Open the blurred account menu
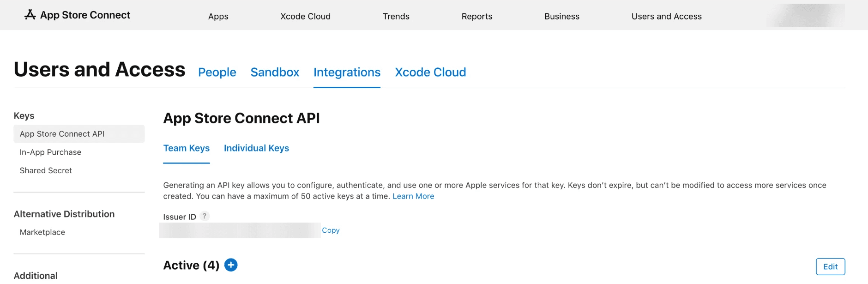 (806, 15)
